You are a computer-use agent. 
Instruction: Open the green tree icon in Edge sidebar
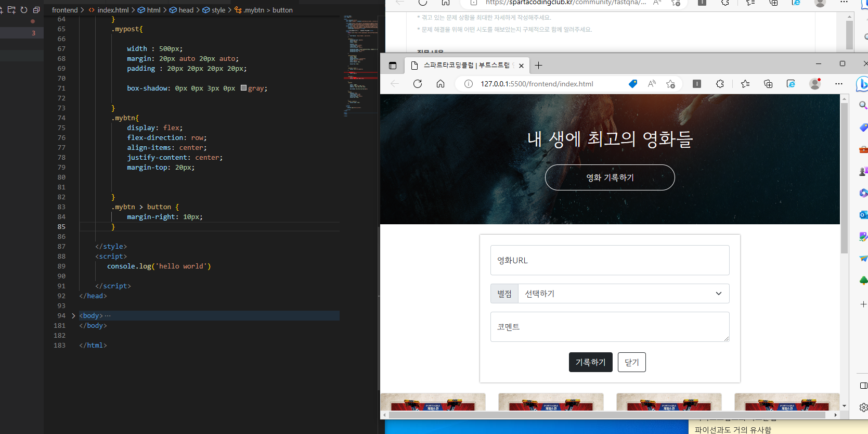click(x=863, y=280)
